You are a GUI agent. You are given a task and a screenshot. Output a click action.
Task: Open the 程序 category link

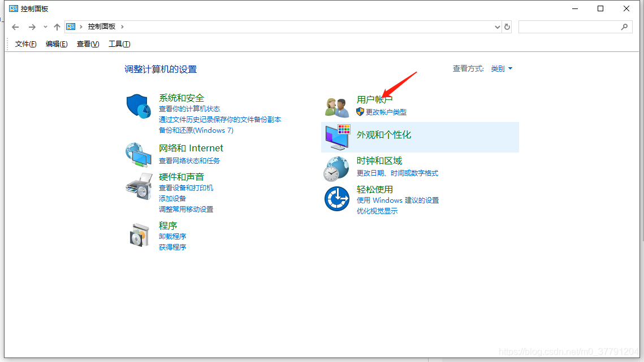click(168, 226)
